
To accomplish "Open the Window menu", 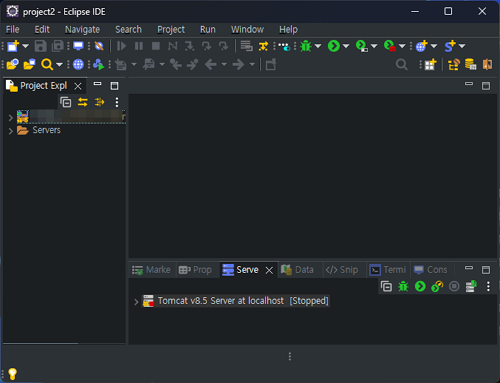I will (247, 29).
